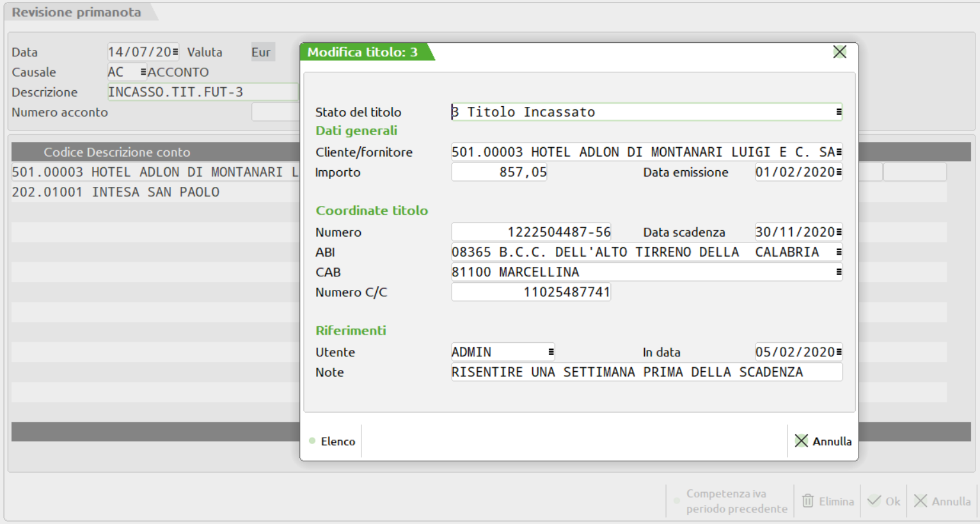Select the Revisione primanota tab
980x524 pixels.
pyautogui.click(x=77, y=12)
